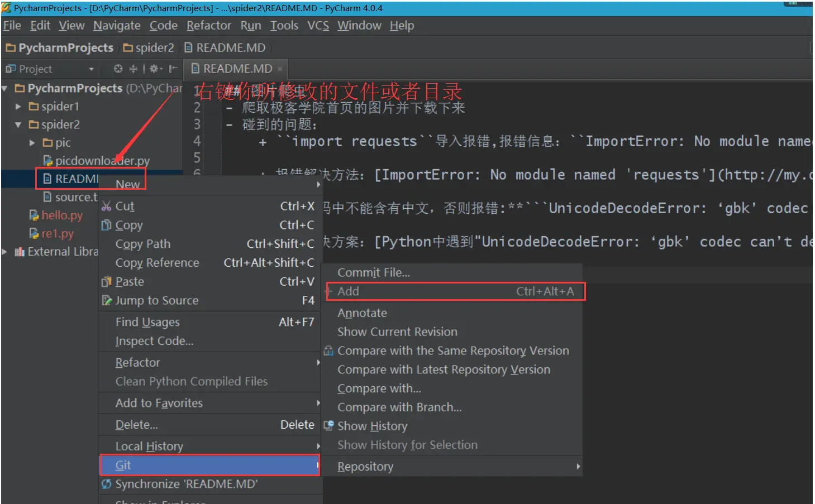Select the README.MD editor tab
The height and width of the screenshot is (504, 815).
[x=237, y=69]
